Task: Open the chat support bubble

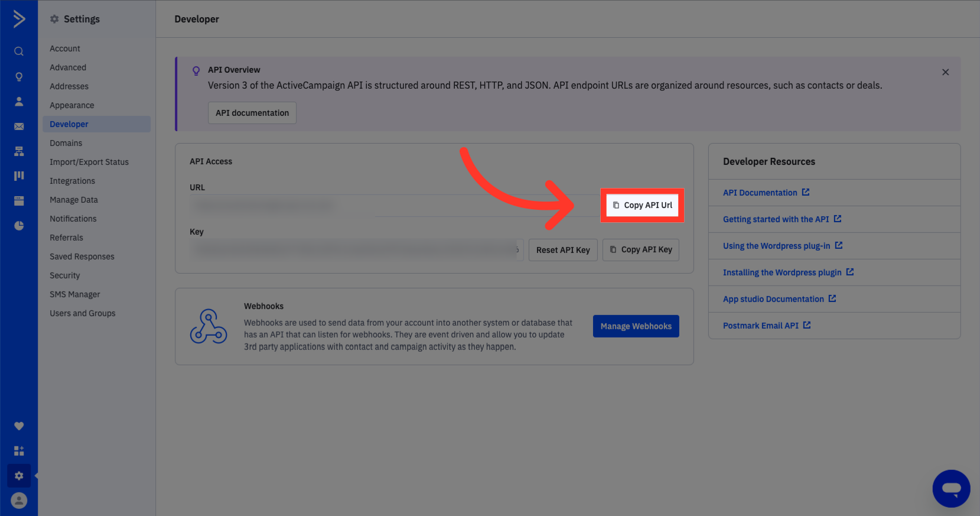Action: tap(951, 489)
